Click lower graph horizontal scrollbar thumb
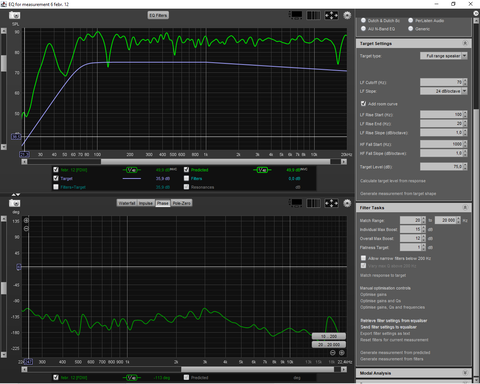The image size is (480, 384). coord(257,369)
